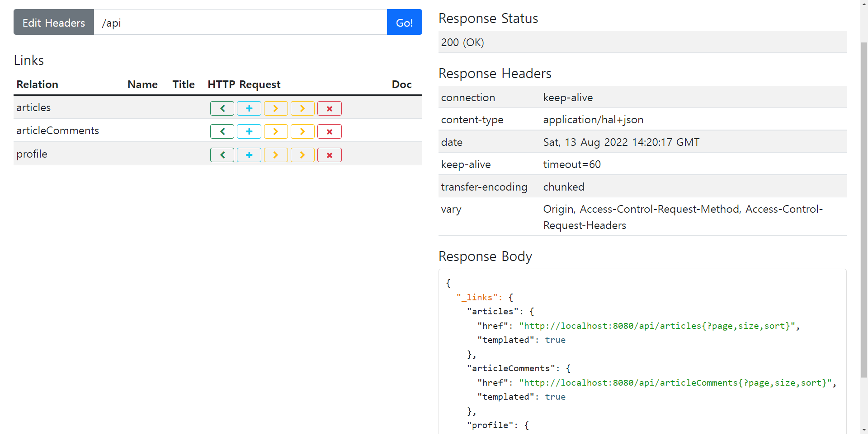
Task: Click the Response Headers heading
Action: point(495,74)
